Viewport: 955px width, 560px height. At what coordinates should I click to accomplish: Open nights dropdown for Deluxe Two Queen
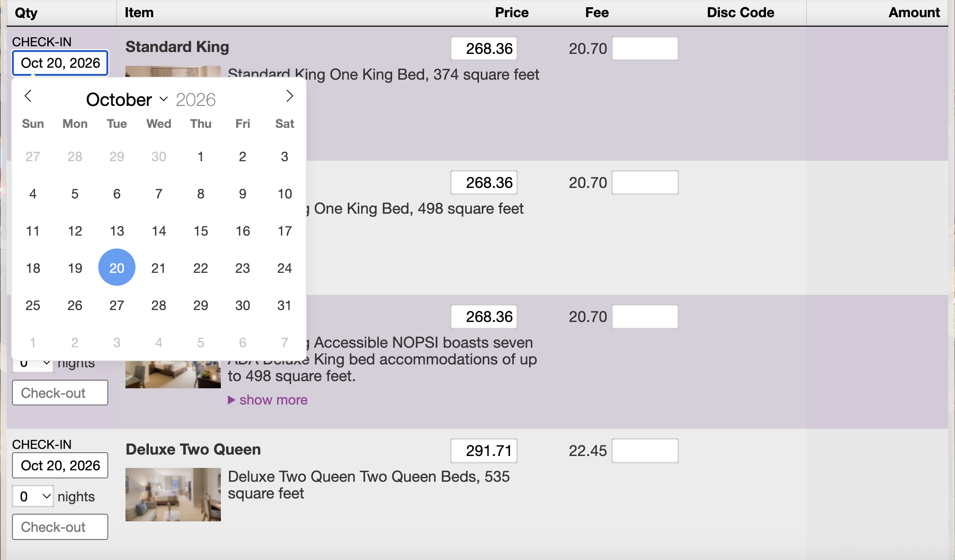tap(33, 497)
